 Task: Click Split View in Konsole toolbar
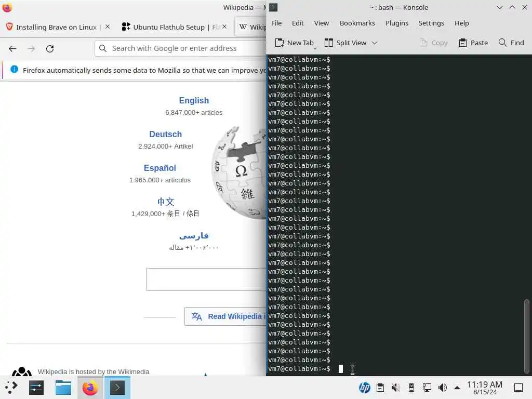click(x=345, y=43)
